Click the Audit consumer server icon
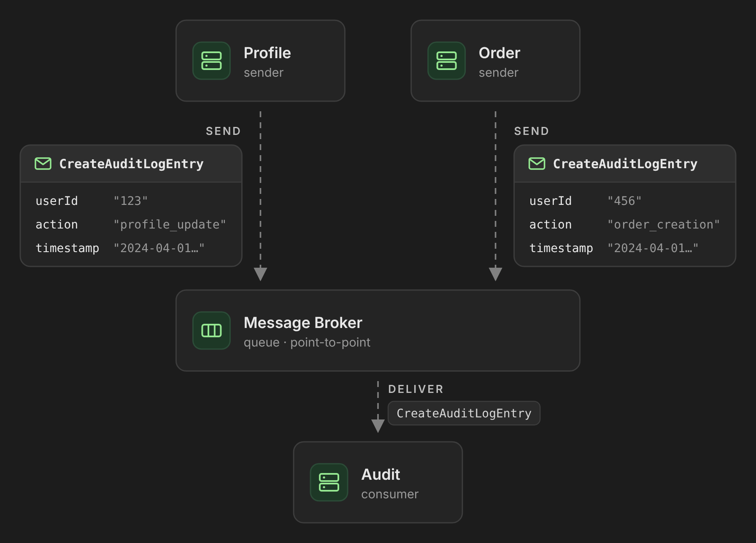The height and width of the screenshot is (543, 756). [x=329, y=482]
